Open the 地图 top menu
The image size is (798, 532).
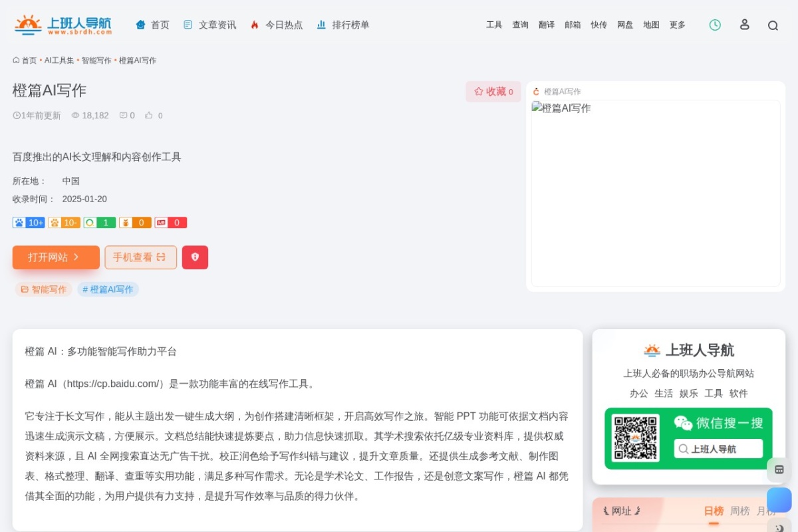tap(651, 25)
